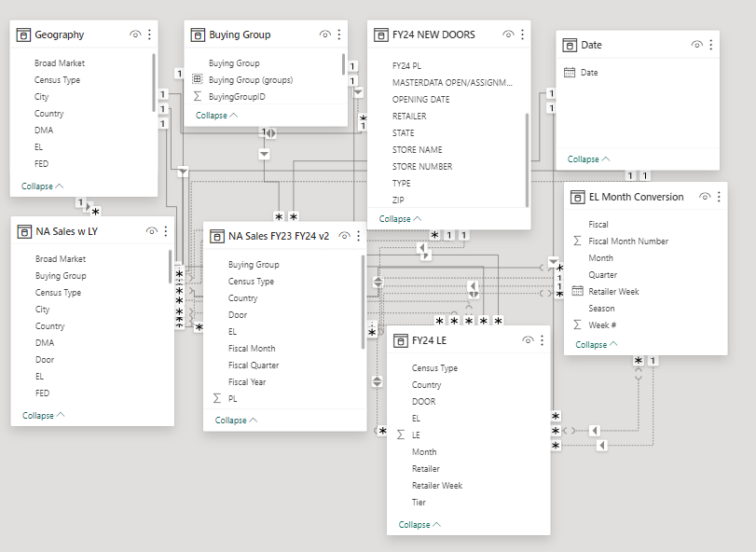Toggle visibility eye on Geography table
Viewport: 756px width, 552px height.
(135, 34)
